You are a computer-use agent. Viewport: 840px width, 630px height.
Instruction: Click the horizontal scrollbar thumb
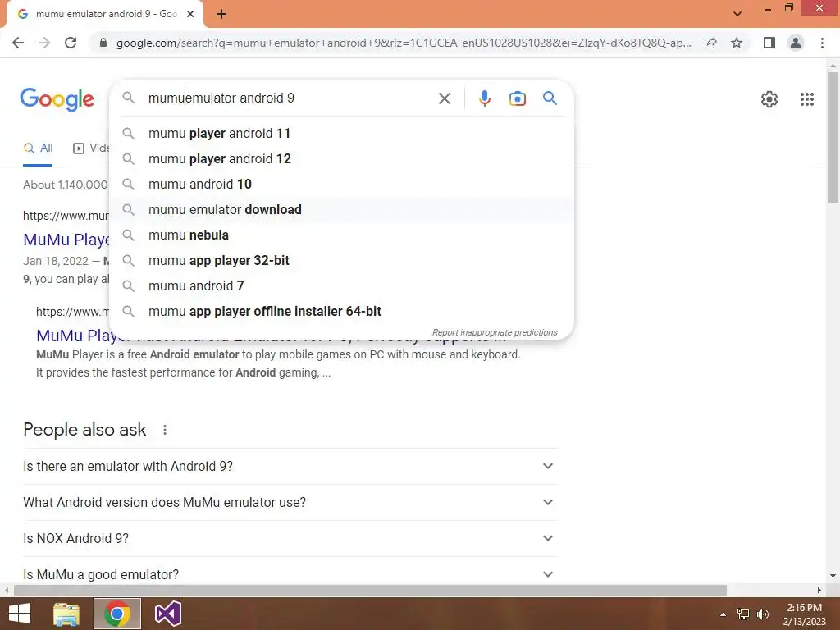pos(370,590)
